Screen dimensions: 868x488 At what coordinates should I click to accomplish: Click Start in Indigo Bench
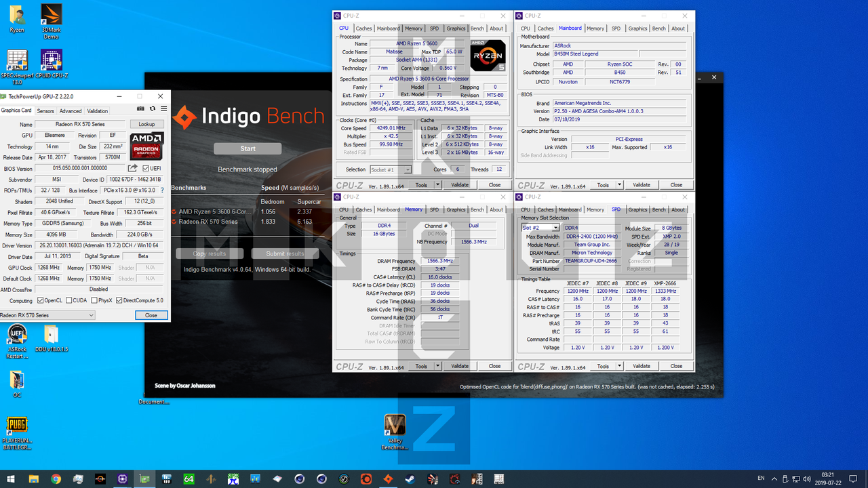248,148
